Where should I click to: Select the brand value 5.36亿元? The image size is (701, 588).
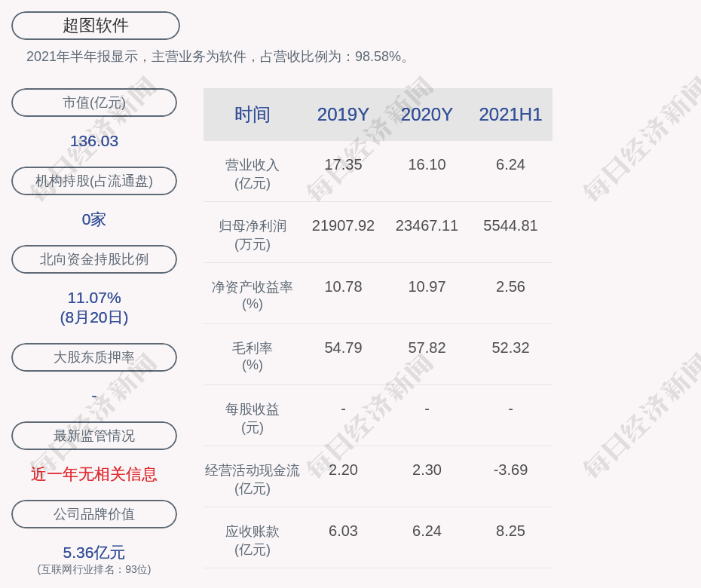pos(94,553)
